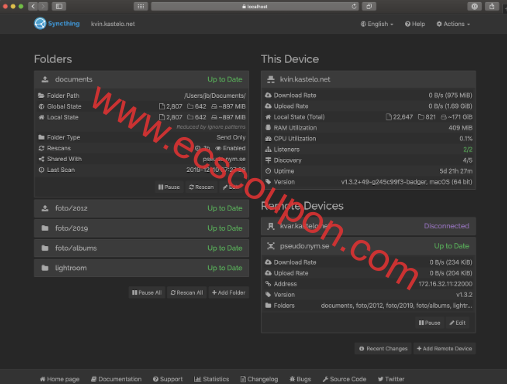Click This Device Download Rate cloud icon
The width and height of the screenshot is (507, 384).
[x=268, y=95]
